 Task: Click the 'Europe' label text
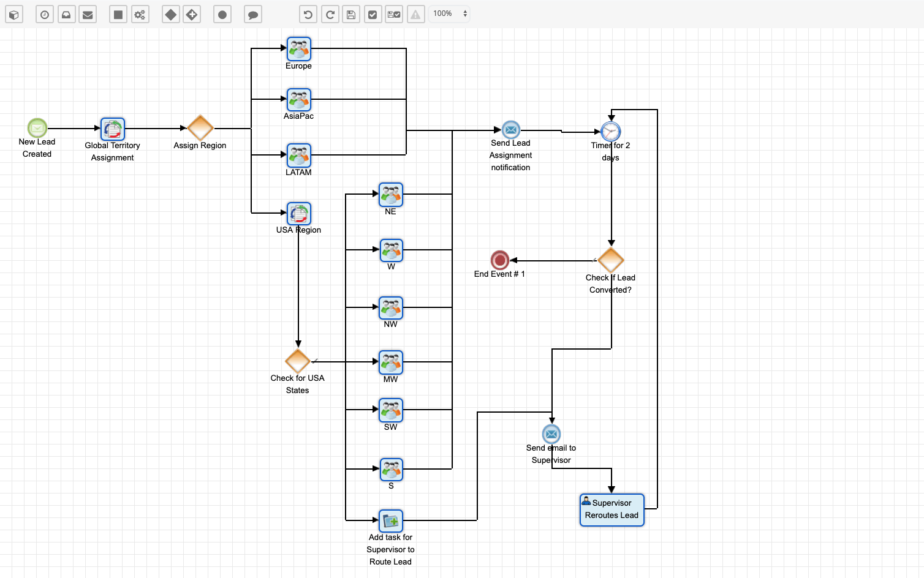(299, 66)
